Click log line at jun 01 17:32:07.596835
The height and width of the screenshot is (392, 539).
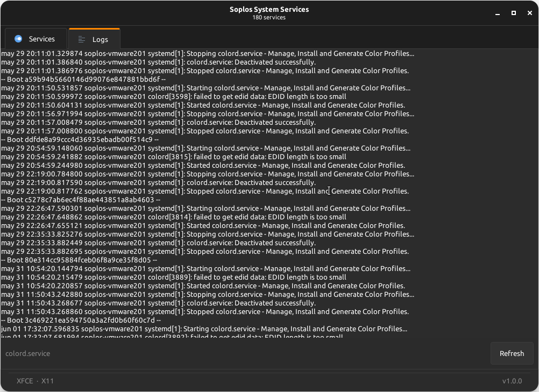204,329
